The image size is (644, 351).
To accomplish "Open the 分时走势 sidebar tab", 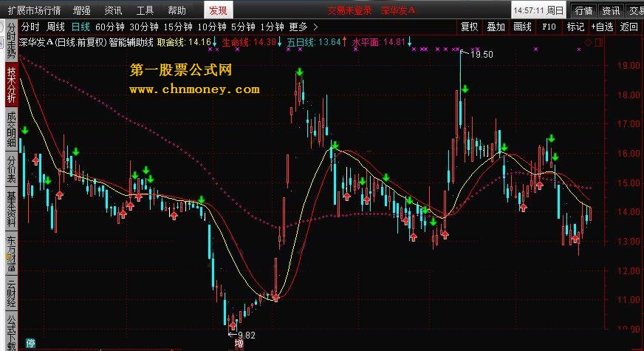I will pos(11,41).
